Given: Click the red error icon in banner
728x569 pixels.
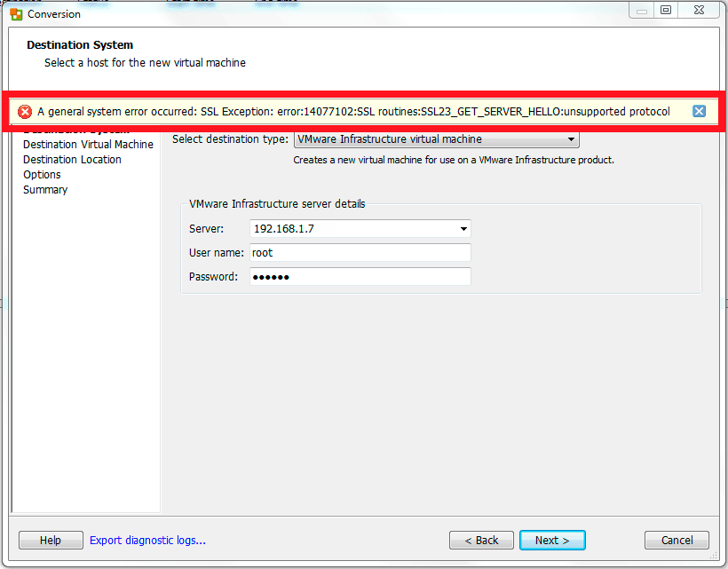Looking at the screenshot, I should pyautogui.click(x=25, y=112).
